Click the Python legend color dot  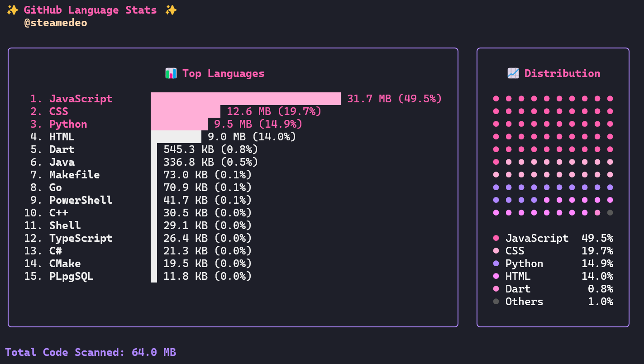point(496,263)
